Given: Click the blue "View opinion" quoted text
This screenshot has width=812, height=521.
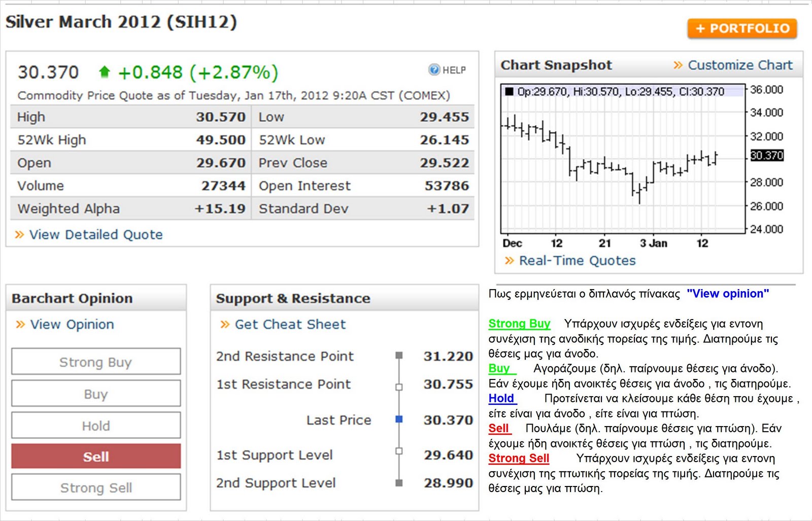Looking at the screenshot, I should [728, 293].
